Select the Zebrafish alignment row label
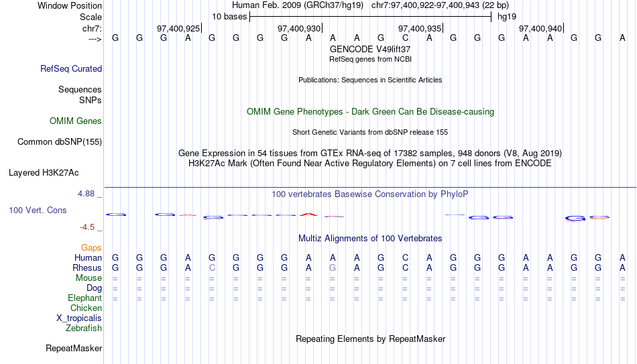The height and width of the screenshot is (364, 637). (x=84, y=328)
